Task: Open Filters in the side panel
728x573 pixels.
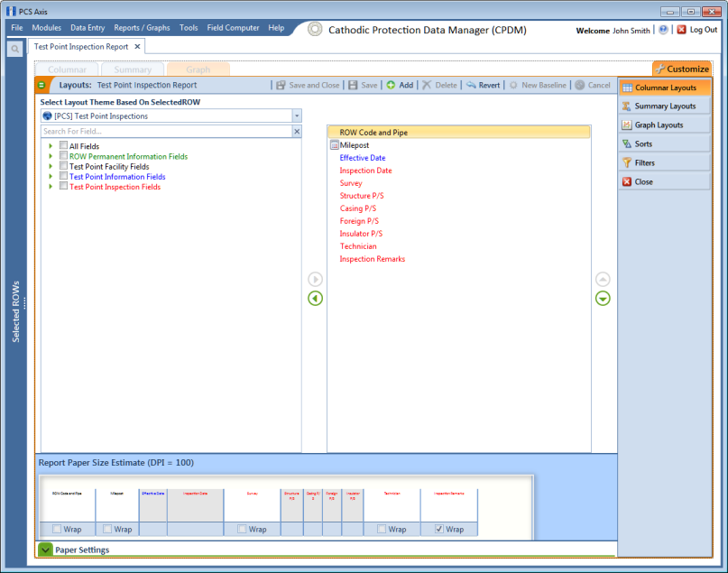Action: tap(664, 163)
